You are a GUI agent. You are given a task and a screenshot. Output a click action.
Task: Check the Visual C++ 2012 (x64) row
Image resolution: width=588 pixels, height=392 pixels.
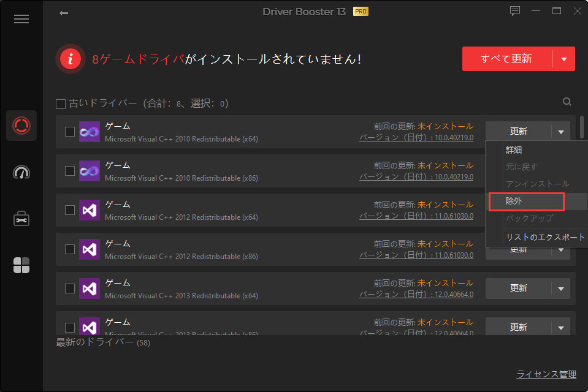point(70,210)
